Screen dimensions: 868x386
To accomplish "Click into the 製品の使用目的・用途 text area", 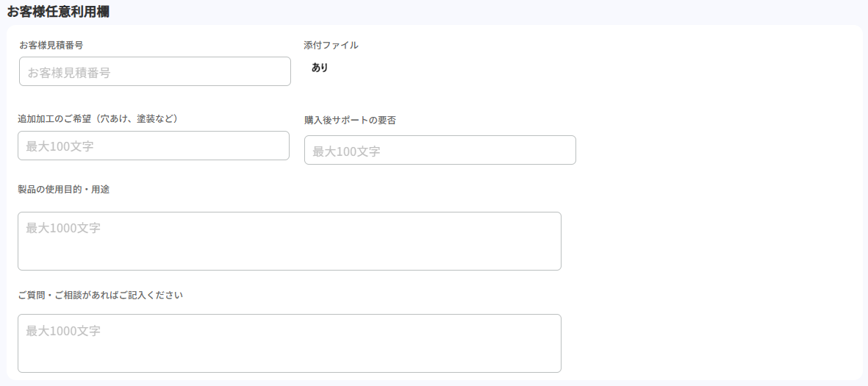I will [x=289, y=241].
